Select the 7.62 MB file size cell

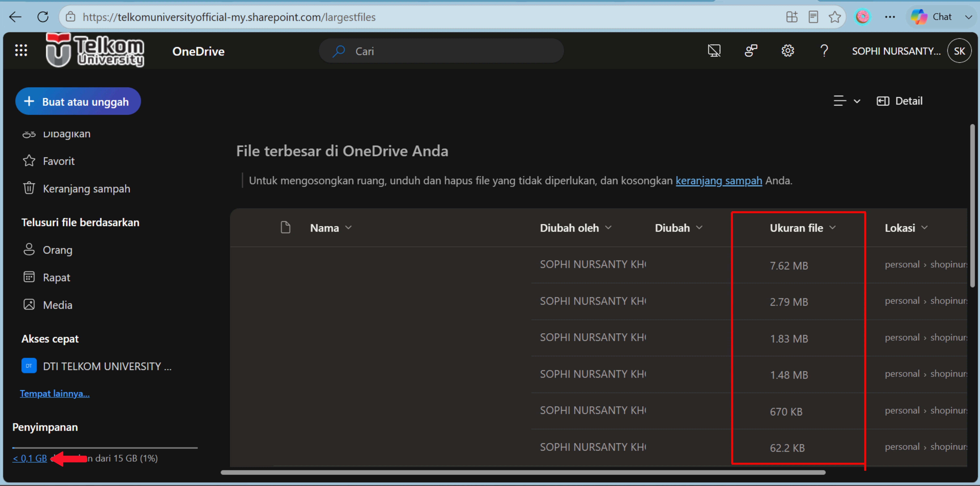tap(789, 266)
